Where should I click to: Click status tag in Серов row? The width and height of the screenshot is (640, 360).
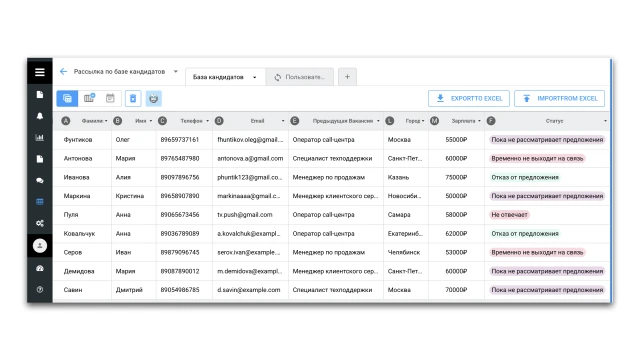(x=537, y=252)
